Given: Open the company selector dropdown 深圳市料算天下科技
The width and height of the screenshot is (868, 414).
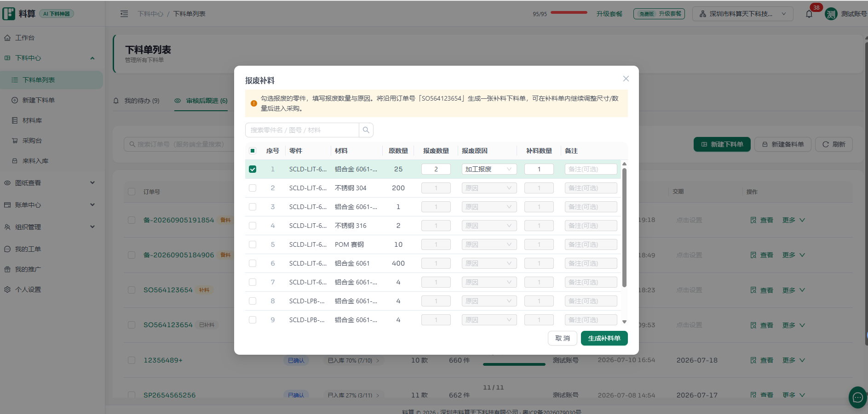Looking at the screenshot, I should coord(742,14).
